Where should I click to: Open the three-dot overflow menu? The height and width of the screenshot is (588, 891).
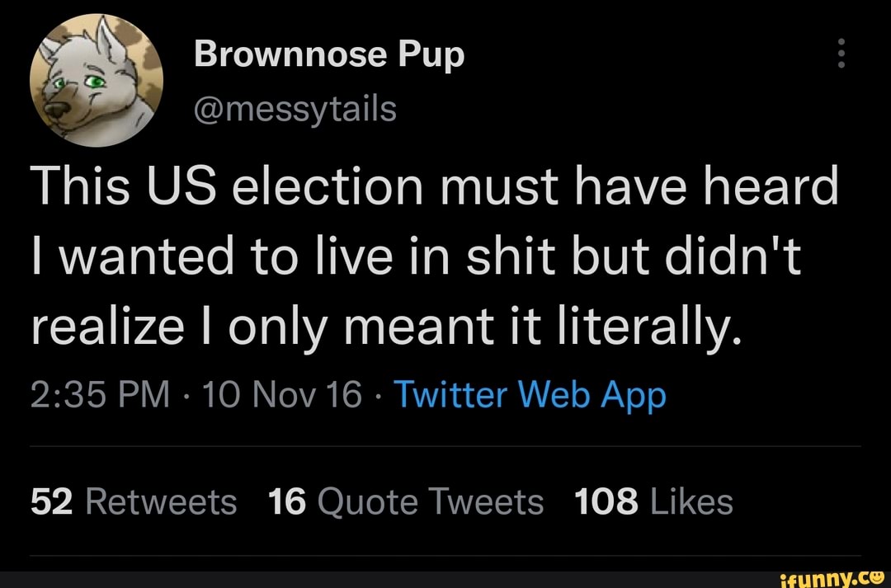pos(841,52)
